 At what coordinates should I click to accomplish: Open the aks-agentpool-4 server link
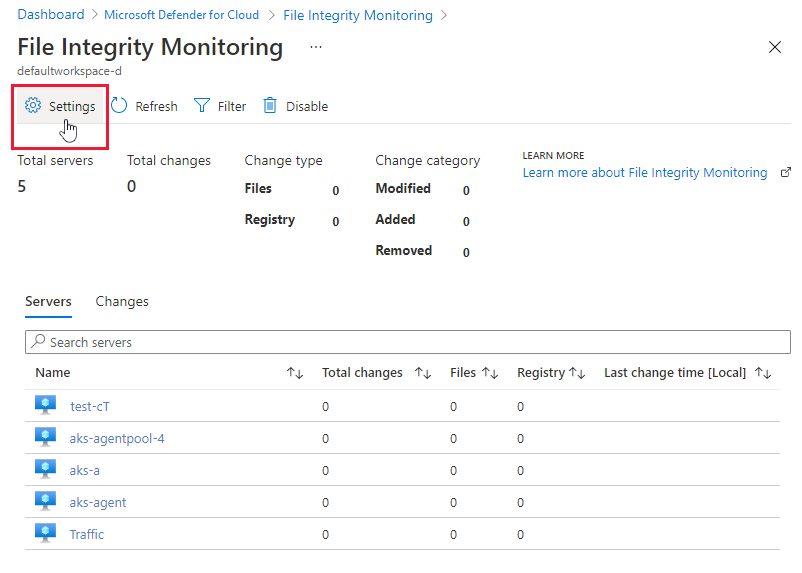(x=117, y=438)
